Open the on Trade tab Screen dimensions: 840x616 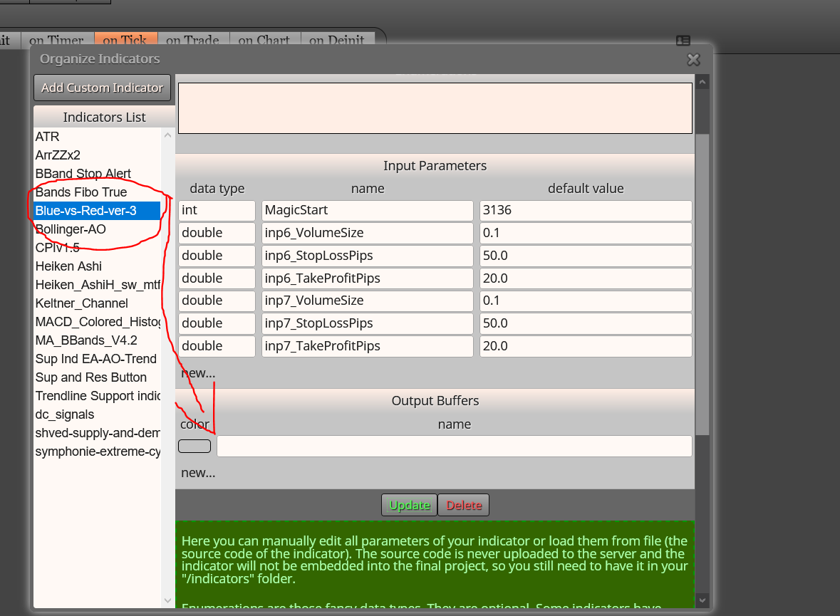click(x=193, y=40)
